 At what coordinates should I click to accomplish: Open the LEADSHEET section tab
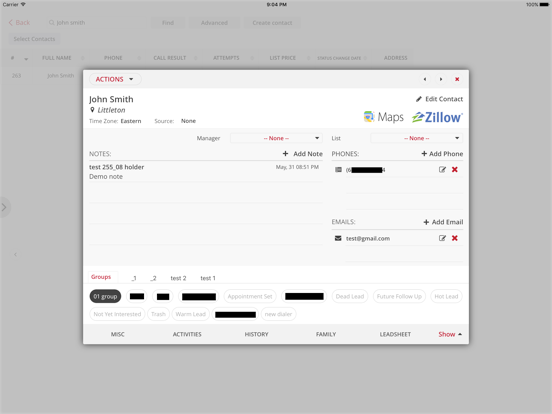395,334
